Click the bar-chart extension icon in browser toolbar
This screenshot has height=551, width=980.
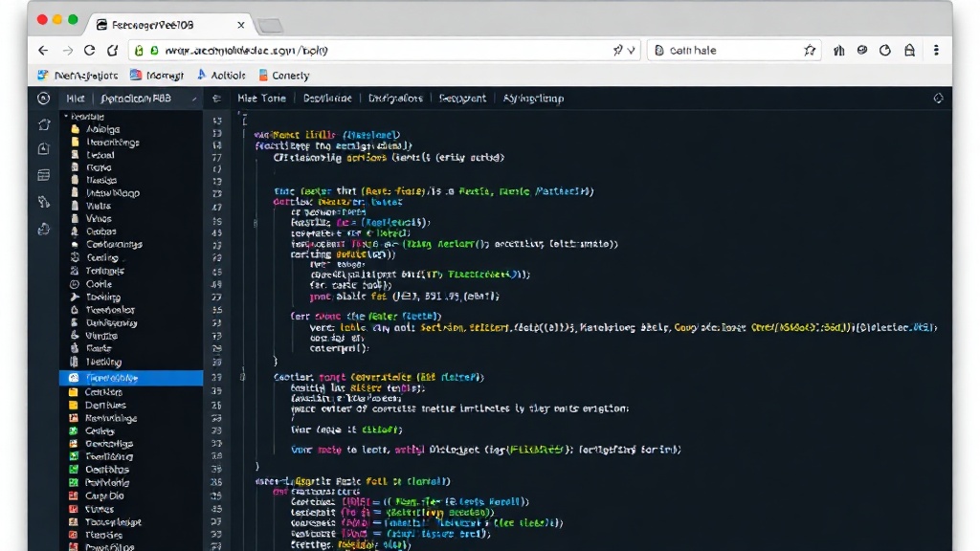coord(838,51)
